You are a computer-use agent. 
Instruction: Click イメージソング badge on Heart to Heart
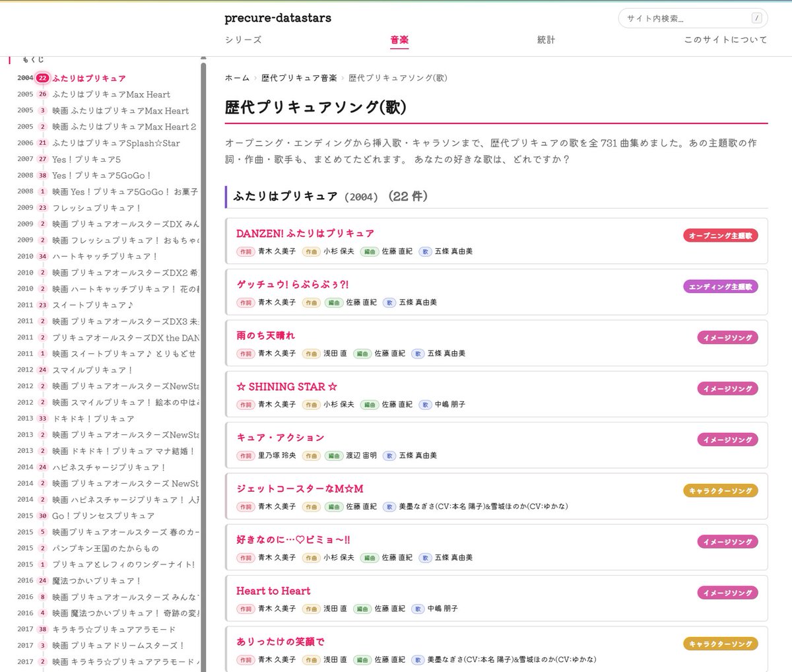tap(728, 593)
